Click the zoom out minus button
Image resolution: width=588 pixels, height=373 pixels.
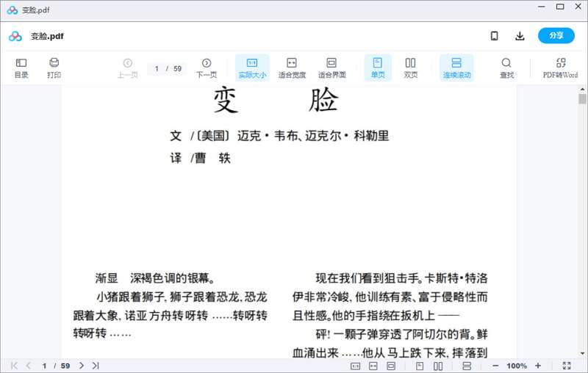(495, 366)
